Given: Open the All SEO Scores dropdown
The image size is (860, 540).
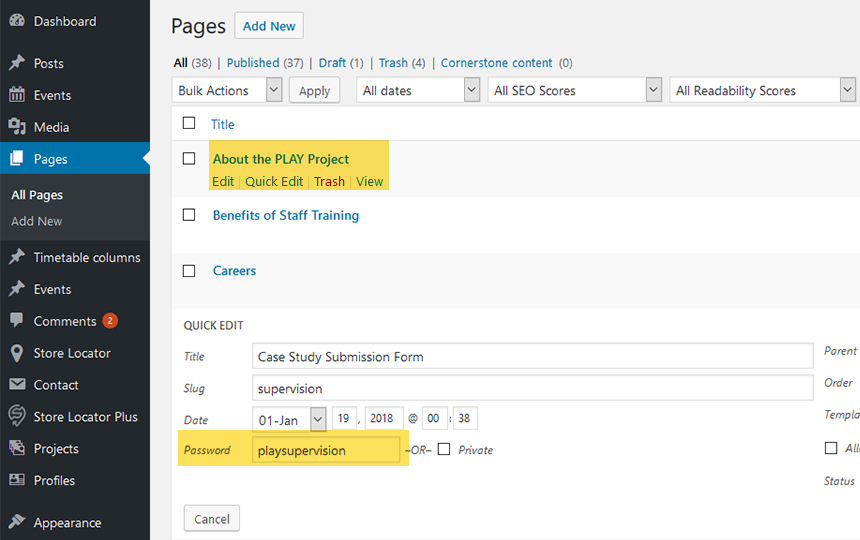Looking at the screenshot, I should (x=575, y=90).
